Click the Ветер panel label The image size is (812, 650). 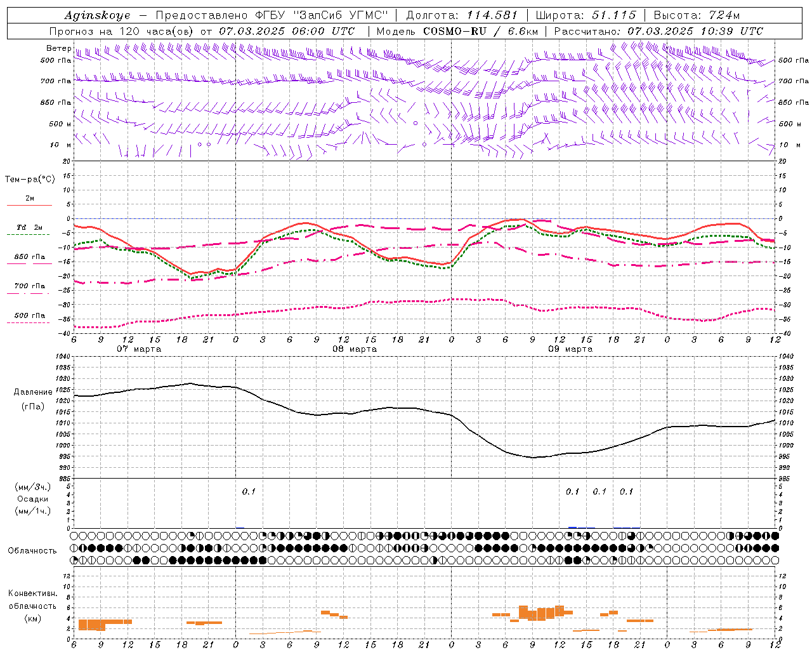click(x=58, y=48)
